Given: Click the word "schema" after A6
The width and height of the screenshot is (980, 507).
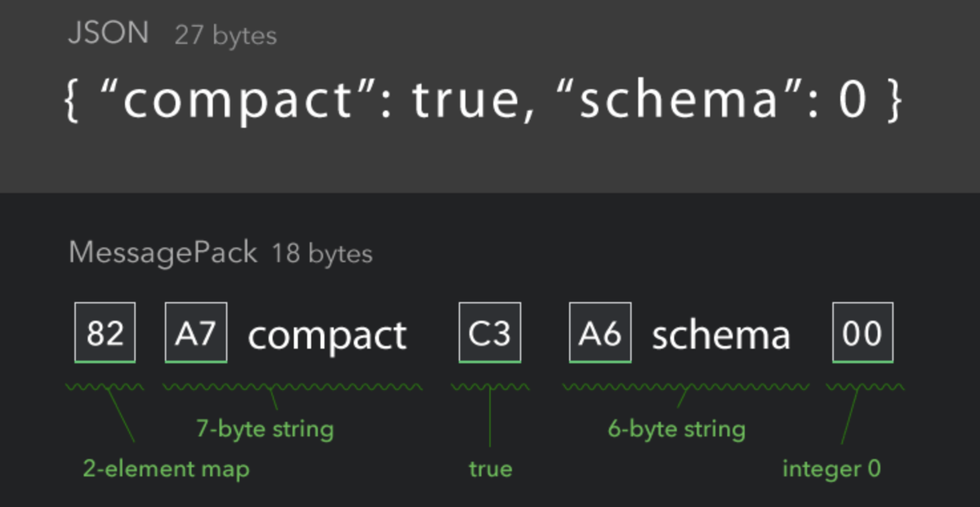Looking at the screenshot, I should (x=721, y=336).
